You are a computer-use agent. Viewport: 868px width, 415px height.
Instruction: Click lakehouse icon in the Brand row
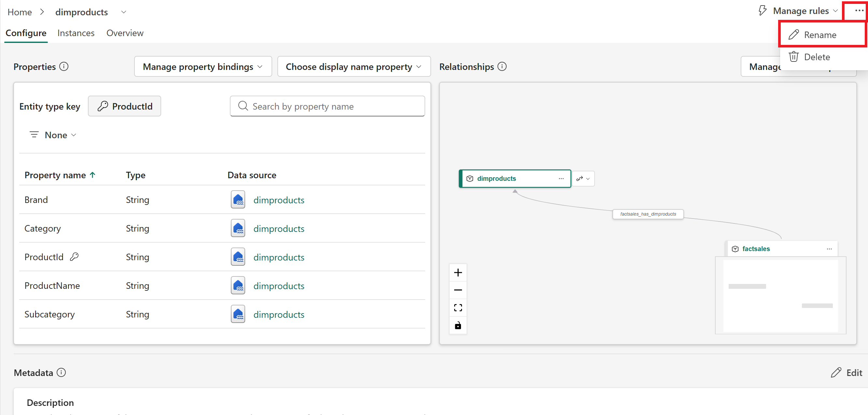pos(238,200)
